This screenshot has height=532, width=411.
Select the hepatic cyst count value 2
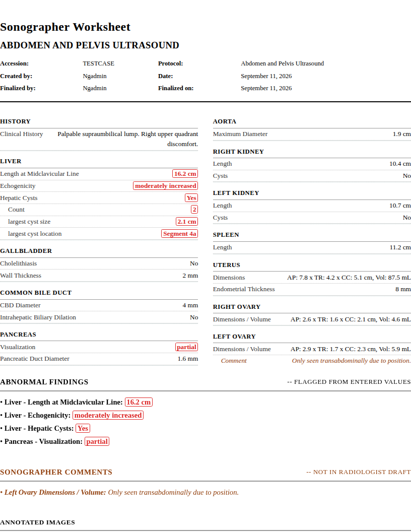tap(194, 210)
